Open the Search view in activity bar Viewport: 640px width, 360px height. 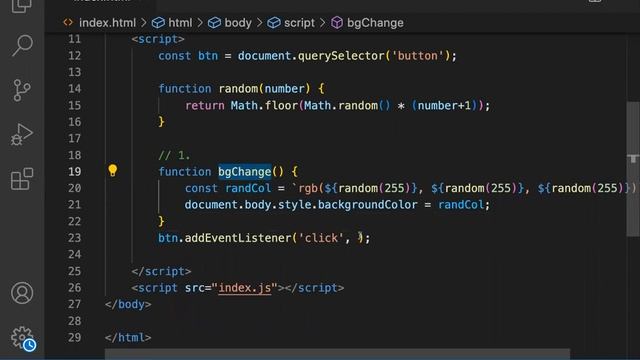click(22, 45)
